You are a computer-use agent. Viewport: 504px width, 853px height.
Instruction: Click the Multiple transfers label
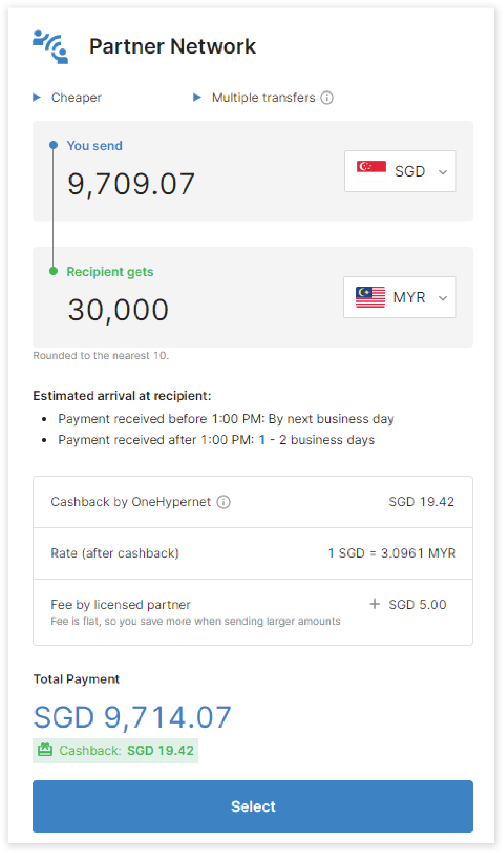click(x=263, y=97)
